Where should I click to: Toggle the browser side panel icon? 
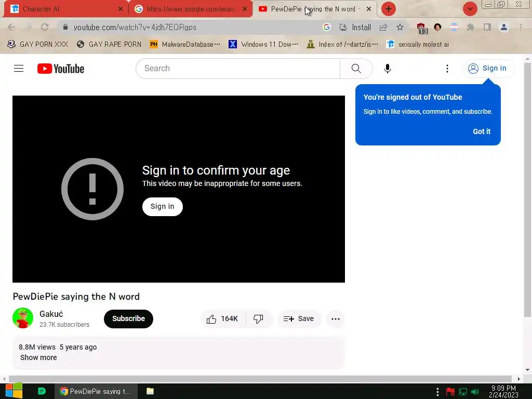(487, 27)
